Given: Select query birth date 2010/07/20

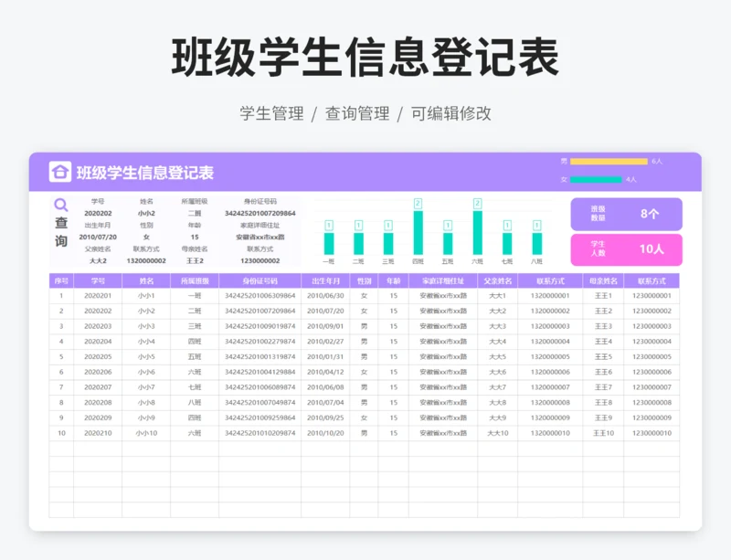Looking at the screenshot, I should (x=98, y=237).
